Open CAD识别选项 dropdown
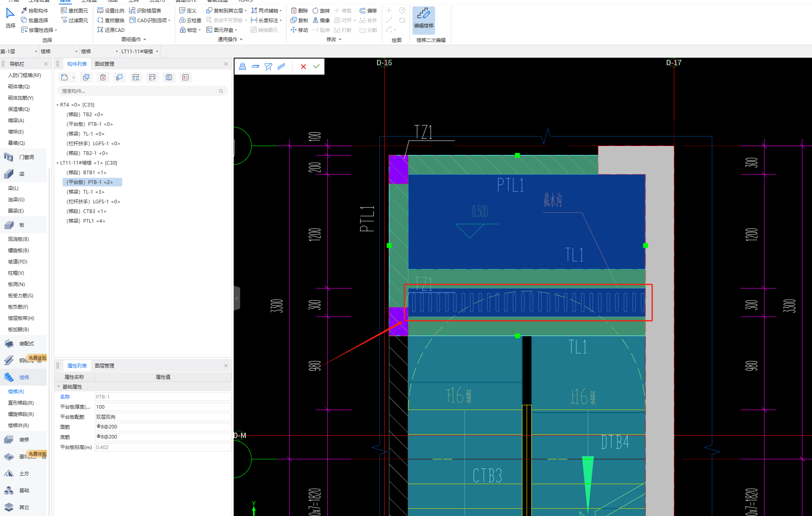Image resolution: width=812 pixels, height=516 pixels. 170,21
